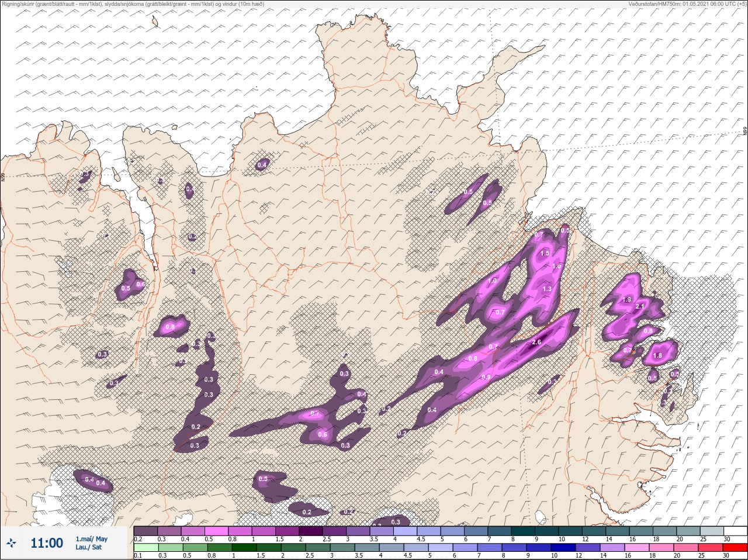The image size is (748, 560).
Task: Pick the white 30 swatch ending the top legend row
Action: point(735,531)
